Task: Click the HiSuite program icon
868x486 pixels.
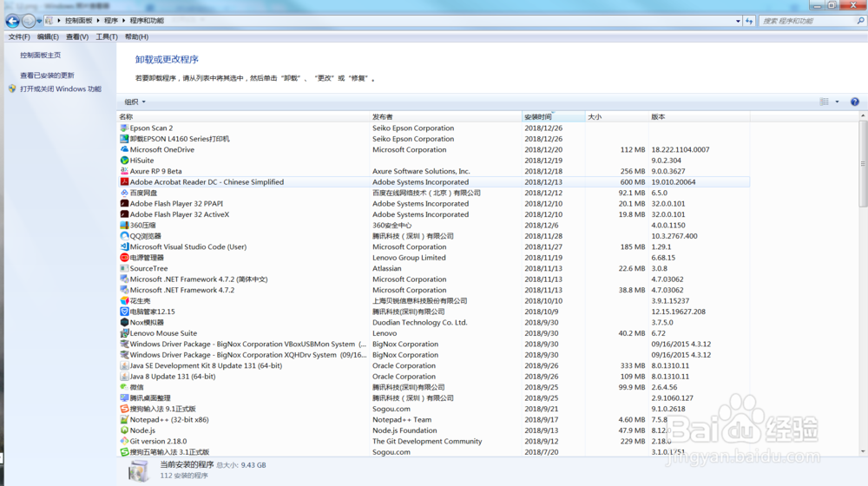Action: click(124, 161)
